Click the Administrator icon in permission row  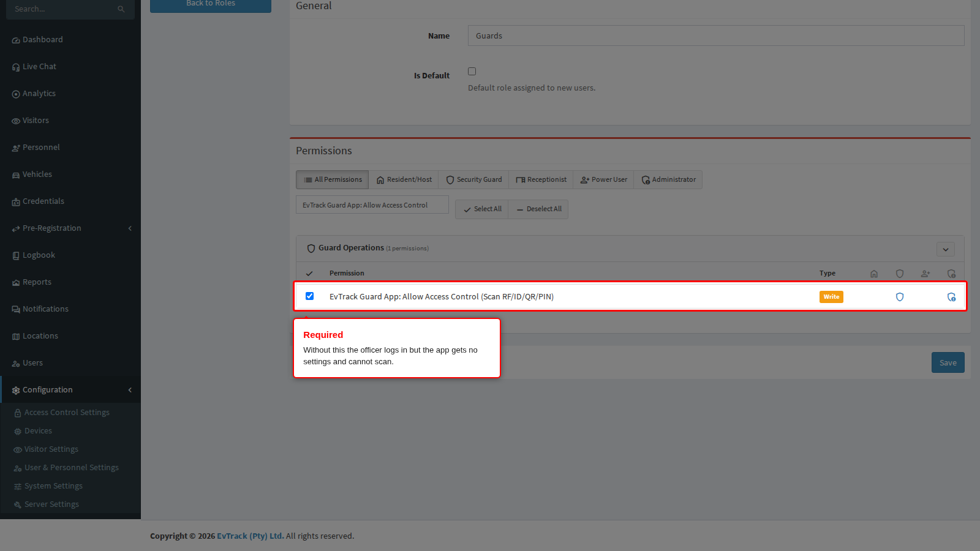click(951, 297)
